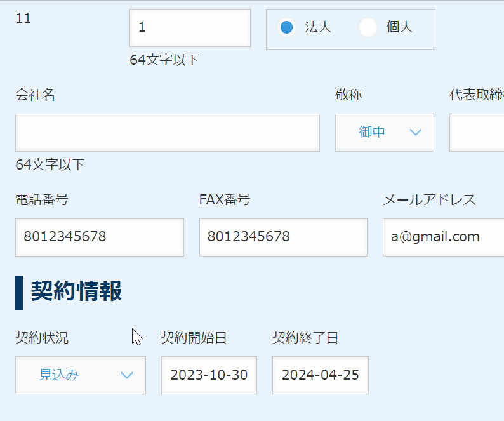The width and height of the screenshot is (504, 421).
Task: Click the input field containing 1
Action: 190,28
